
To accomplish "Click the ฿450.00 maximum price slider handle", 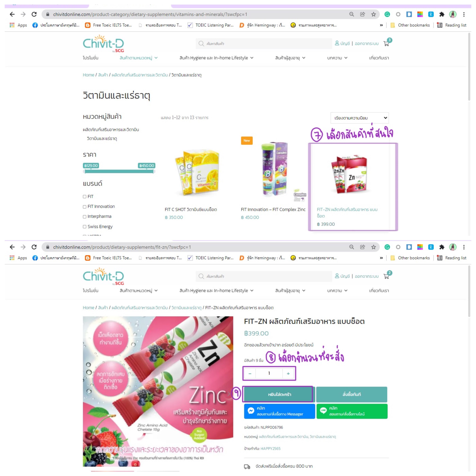I will pyautogui.click(x=153, y=171).
